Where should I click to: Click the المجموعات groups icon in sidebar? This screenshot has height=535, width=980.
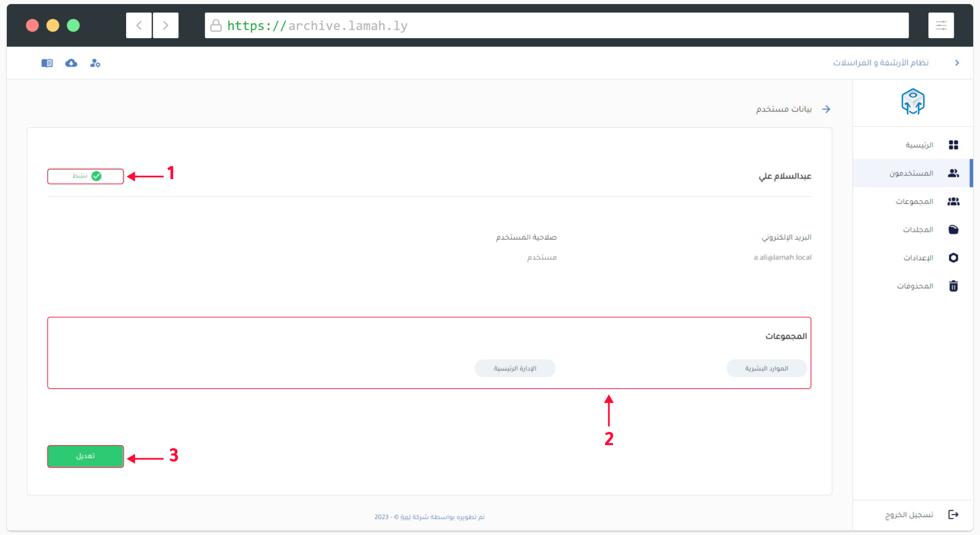click(x=953, y=201)
